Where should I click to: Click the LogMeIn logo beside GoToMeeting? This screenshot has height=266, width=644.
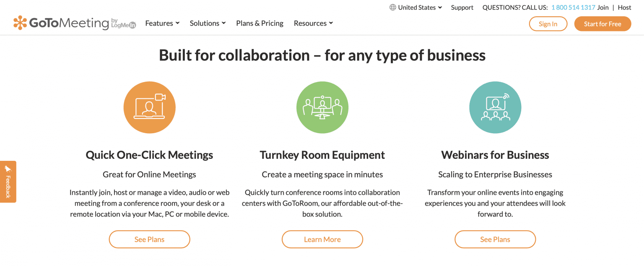(122, 24)
